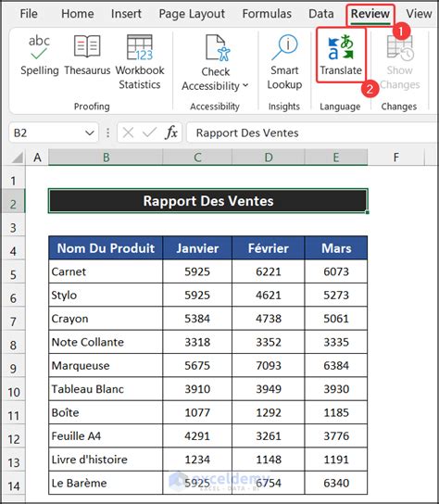Click cell with value 6340
The image size is (439, 504).
coord(336,483)
